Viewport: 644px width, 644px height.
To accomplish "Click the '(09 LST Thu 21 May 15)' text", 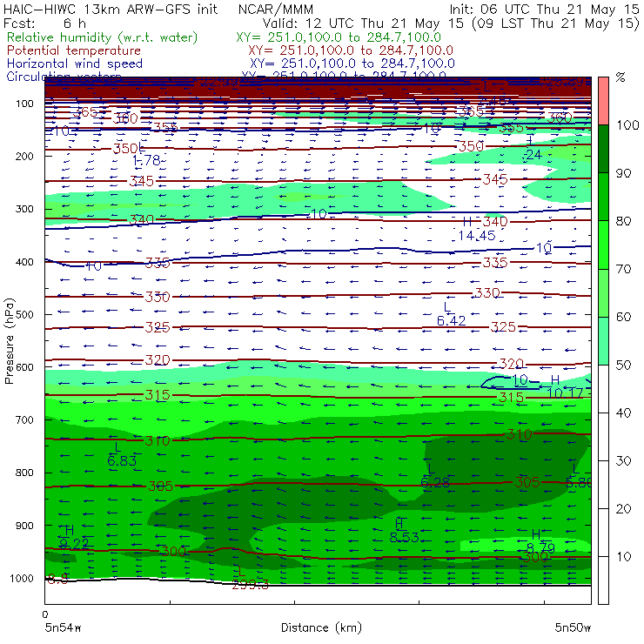I will pyautogui.click(x=556, y=23).
